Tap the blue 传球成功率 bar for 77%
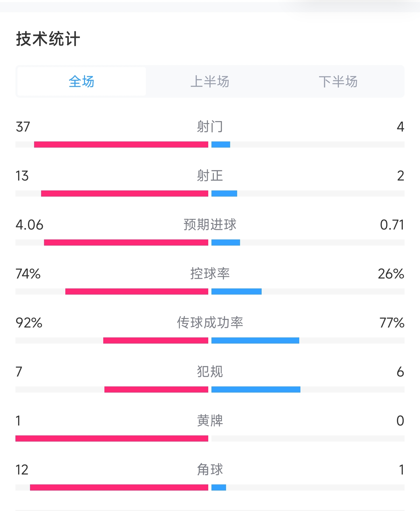Screen dimensions: 420x513 pyautogui.click(x=255, y=341)
